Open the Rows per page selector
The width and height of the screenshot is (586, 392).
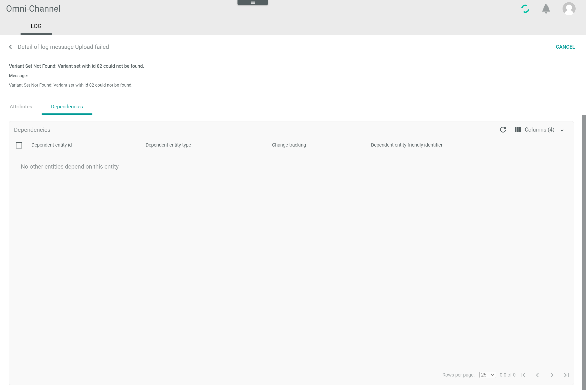pyautogui.click(x=488, y=375)
